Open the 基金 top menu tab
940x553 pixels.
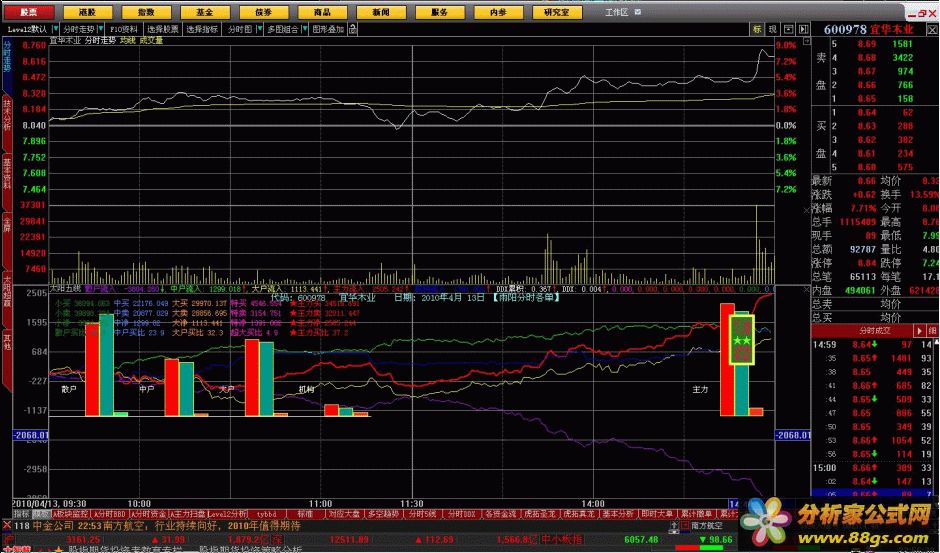[x=204, y=12]
